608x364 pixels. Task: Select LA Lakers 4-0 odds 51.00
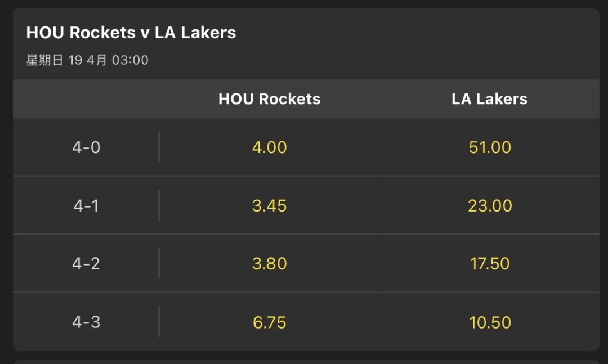point(490,147)
